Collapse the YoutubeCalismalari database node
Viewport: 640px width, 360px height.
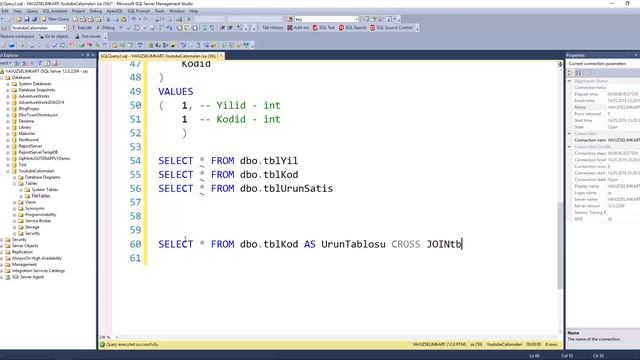(8, 171)
